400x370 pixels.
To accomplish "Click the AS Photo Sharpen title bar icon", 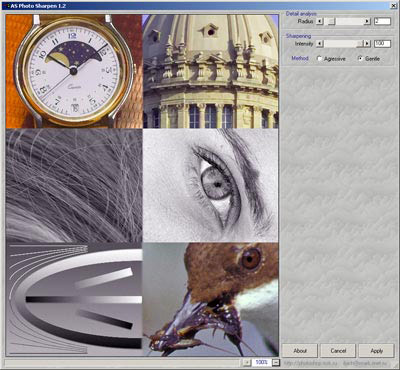I will point(6,6).
